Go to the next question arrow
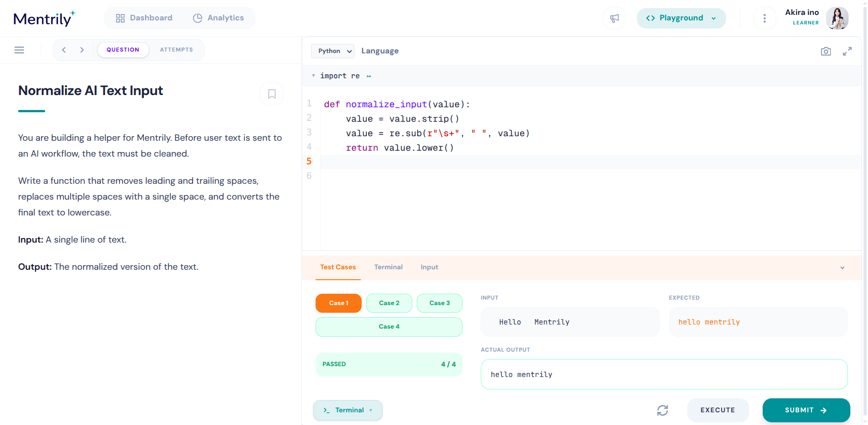Image resolution: width=868 pixels, height=425 pixels. pos(82,50)
